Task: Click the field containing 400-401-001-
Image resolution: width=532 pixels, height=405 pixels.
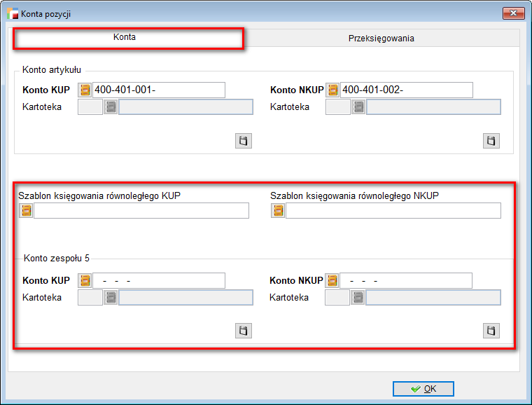Action: pos(159,90)
